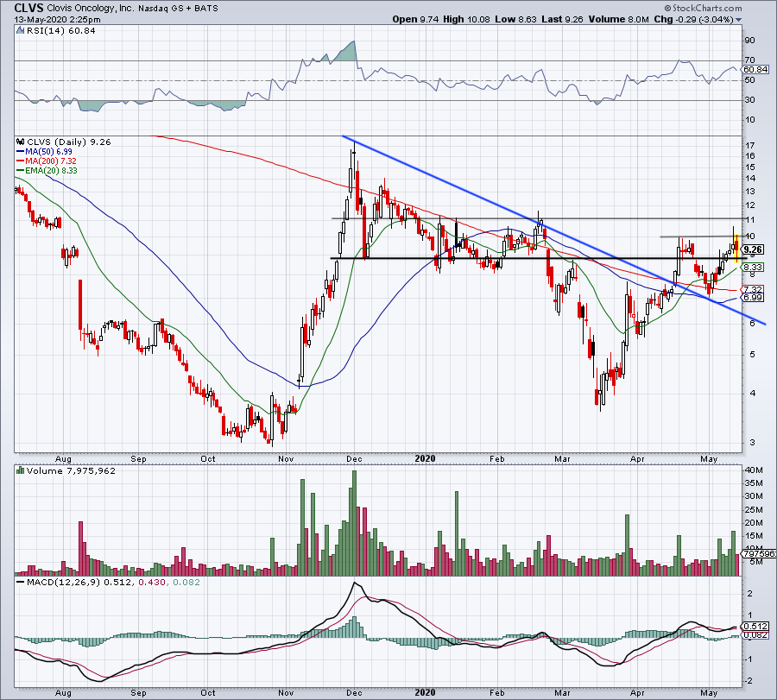Click the 25M level on the volume axis
The image size is (777, 700).
coord(755,510)
